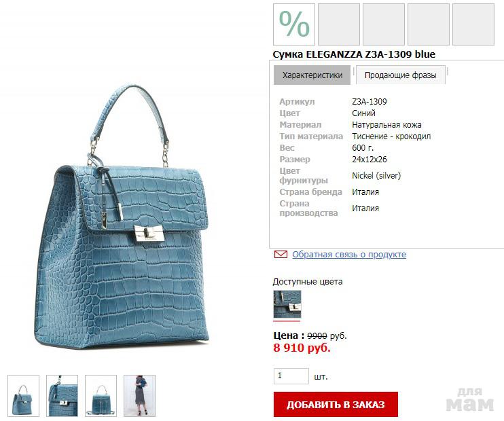Viewport: 504px width, 421px height.
Task: Click the для мам watermark logo
Action: coord(469,399)
